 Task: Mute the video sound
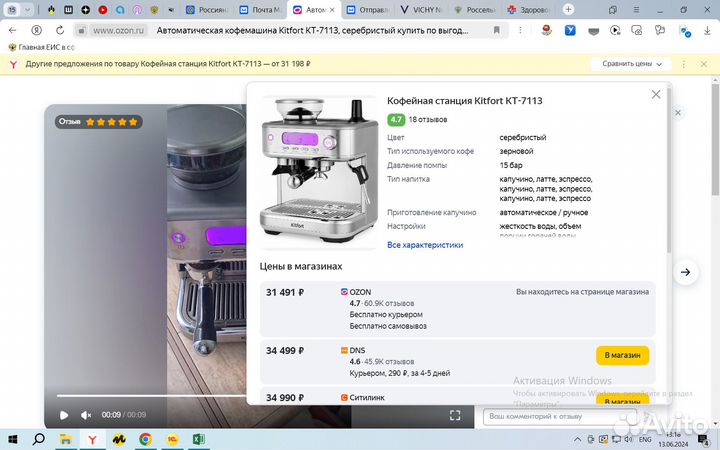click(x=86, y=415)
